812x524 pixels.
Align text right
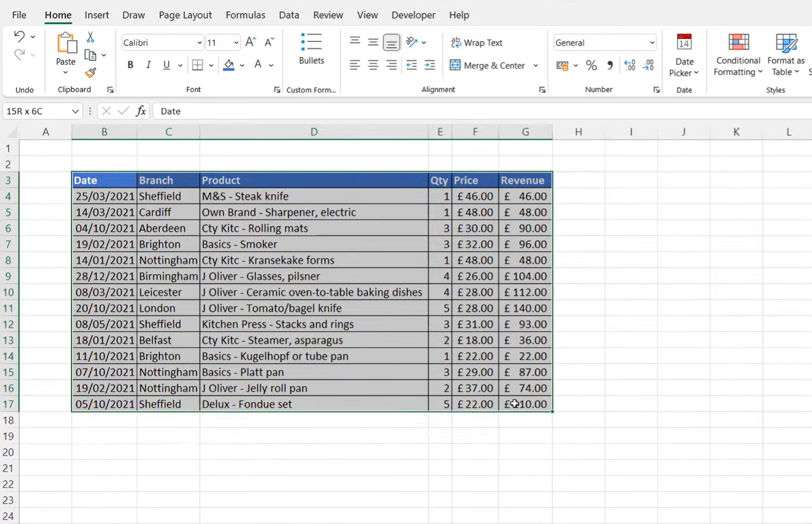click(x=391, y=65)
